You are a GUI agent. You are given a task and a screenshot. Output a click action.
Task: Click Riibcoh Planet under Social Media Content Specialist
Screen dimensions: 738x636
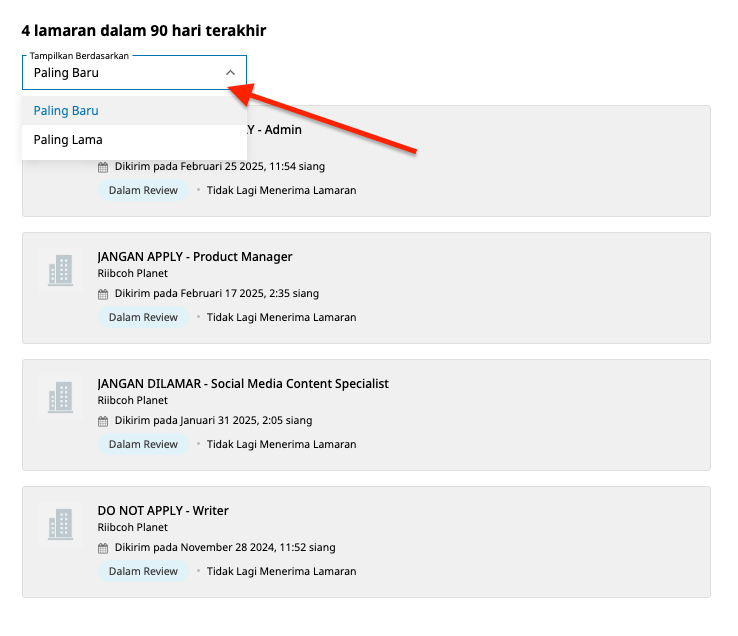(132, 401)
